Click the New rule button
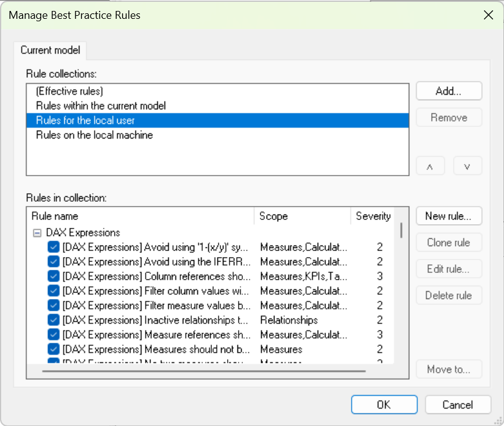504x426 pixels. point(448,216)
